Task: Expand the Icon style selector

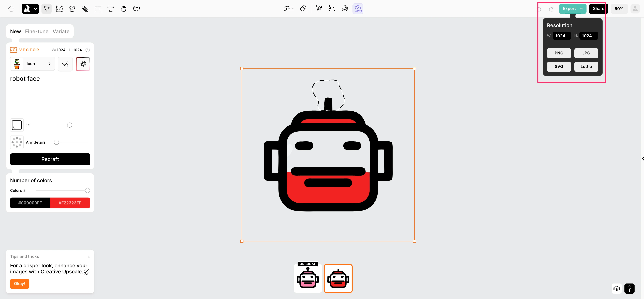Action: (32, 64)
